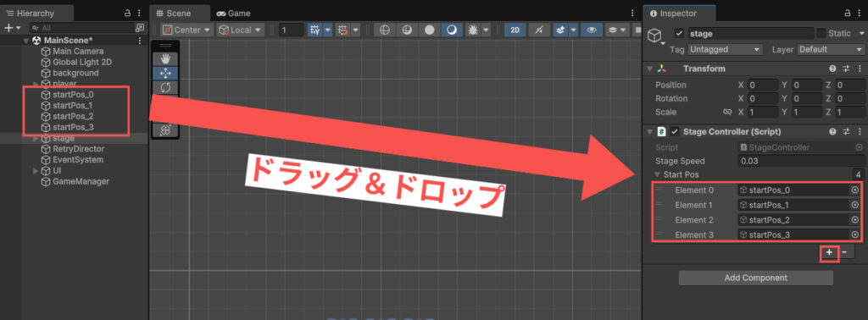Toggle scene lighting moon icon
Image resolution: width=868 pixels, height=320 pixels.
tap(452, 30)
